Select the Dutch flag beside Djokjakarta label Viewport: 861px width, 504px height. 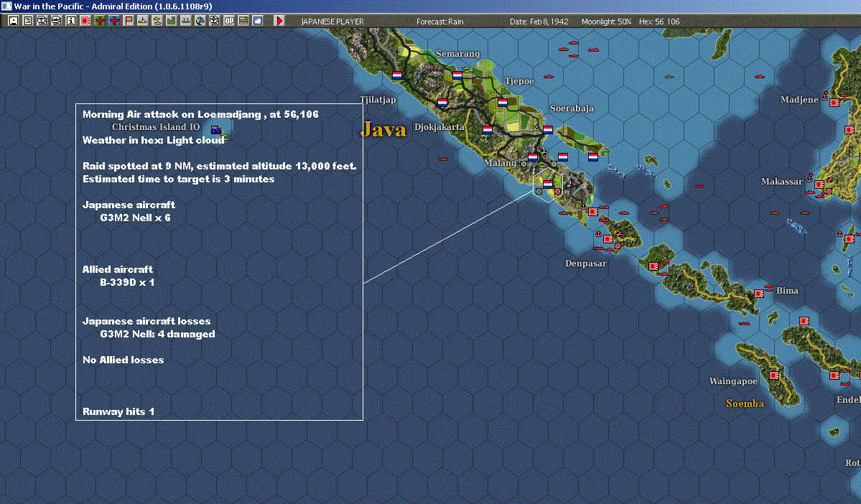click(487, 129)
